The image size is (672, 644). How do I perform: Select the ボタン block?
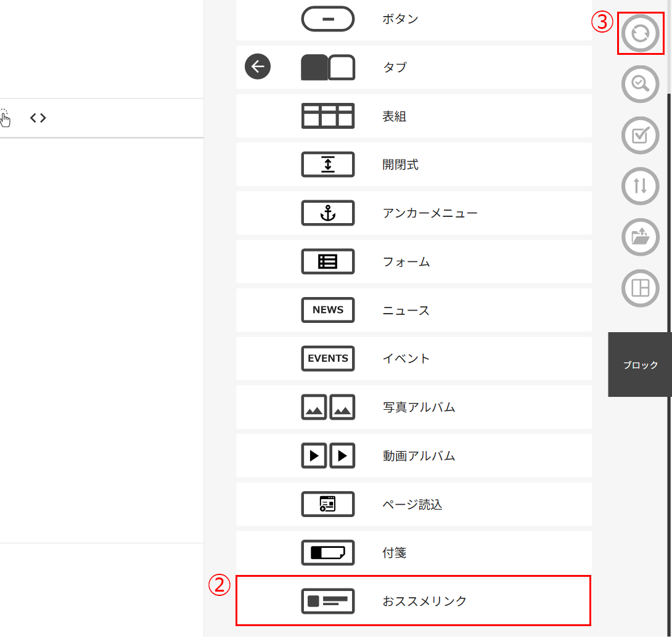[x=414, y=20]
